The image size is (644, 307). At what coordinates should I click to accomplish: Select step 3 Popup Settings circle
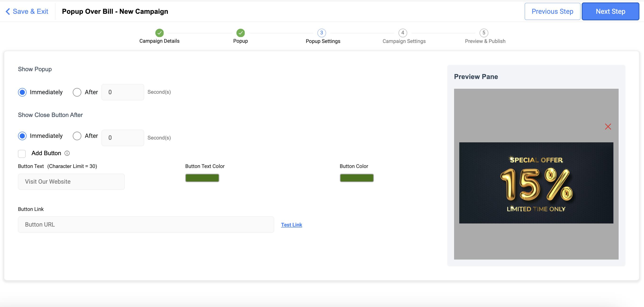321,33
